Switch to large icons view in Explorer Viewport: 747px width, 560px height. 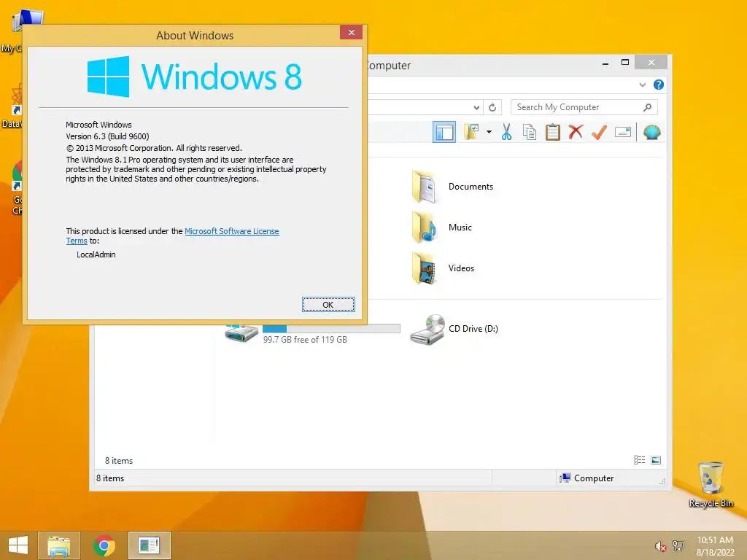[x=656, y=460]
